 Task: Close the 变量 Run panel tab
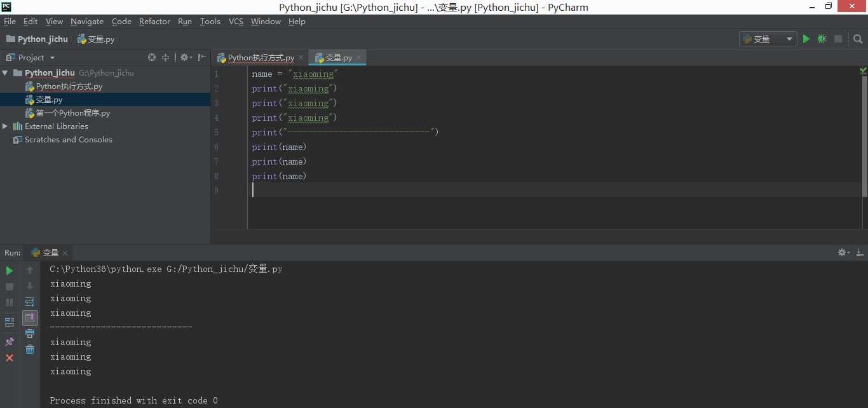[66, 253]
